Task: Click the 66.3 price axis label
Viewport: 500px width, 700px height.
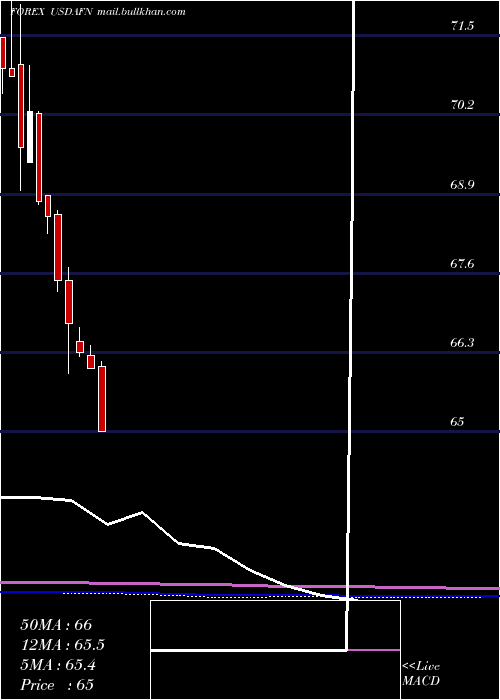Action: 462,343
